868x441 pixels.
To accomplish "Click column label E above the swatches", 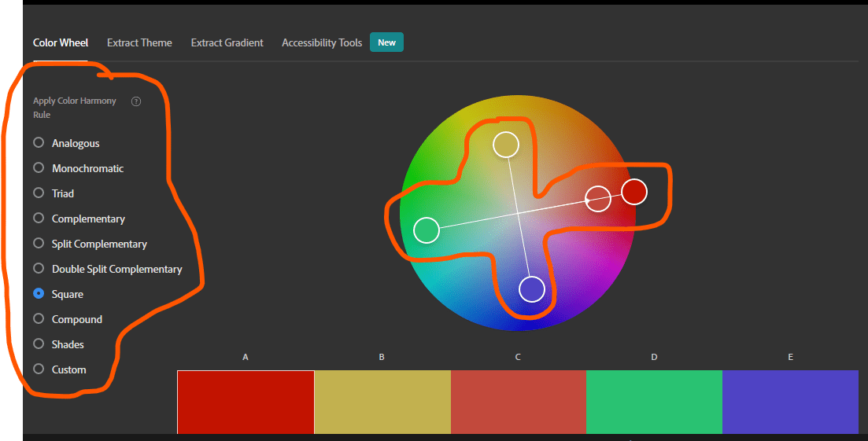I will coord(790,357).
